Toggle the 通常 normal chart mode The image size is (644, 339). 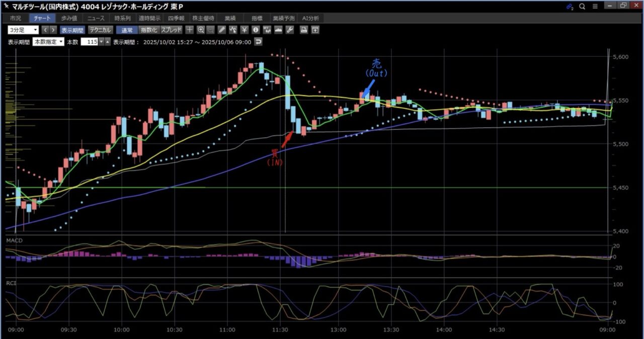pyautogui.click(x=127, y=30)
